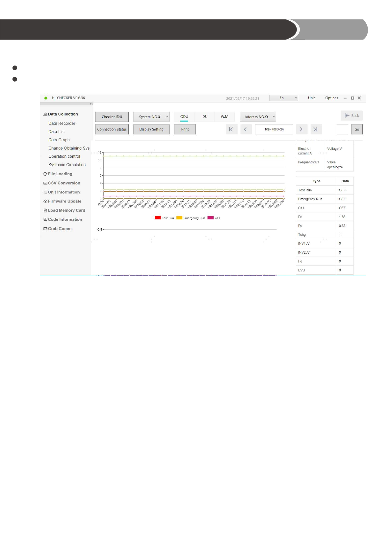Screen dimensions: 392x555
Task: Click the Firmware Update cloud icon
Action: pyautogui.click(x=45, y=201)
